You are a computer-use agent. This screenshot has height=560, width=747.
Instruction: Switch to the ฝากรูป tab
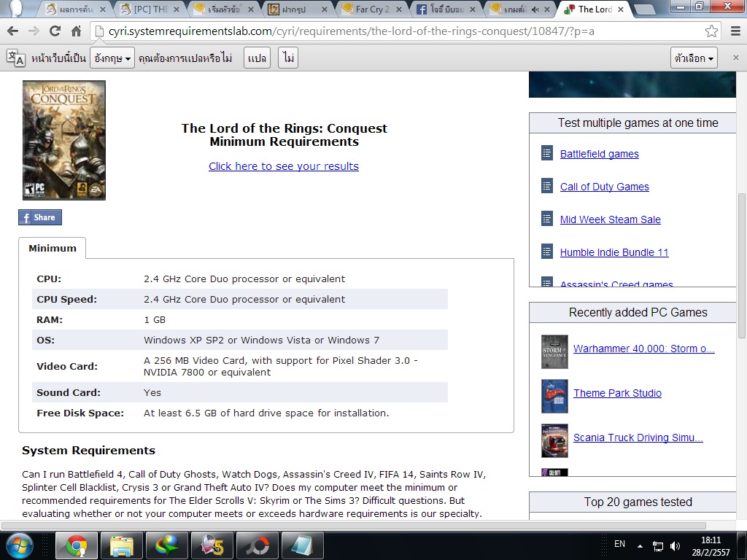click(298, 9)
